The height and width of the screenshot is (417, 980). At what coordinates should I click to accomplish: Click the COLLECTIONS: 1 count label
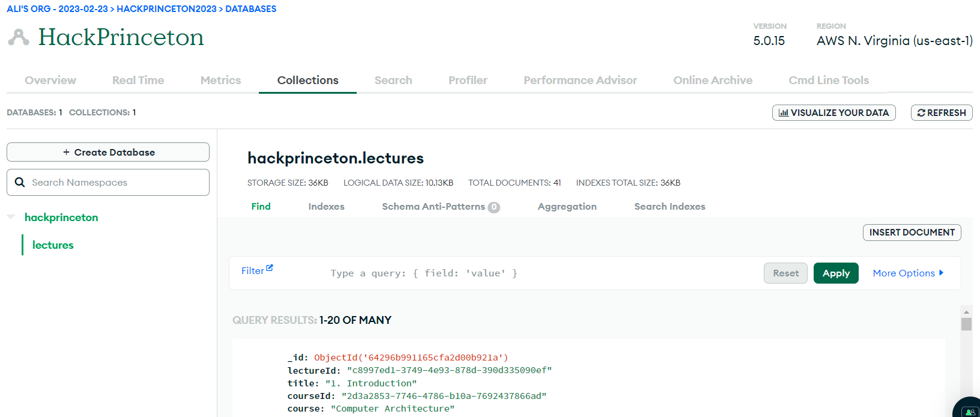(x=103, y=112)
